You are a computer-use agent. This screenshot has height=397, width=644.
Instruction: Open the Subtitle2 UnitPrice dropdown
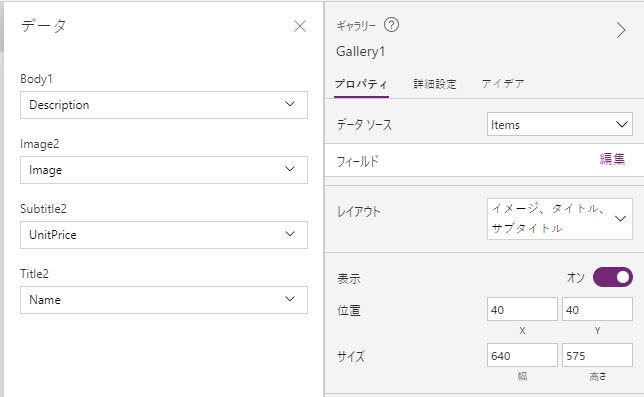(164, 235)
